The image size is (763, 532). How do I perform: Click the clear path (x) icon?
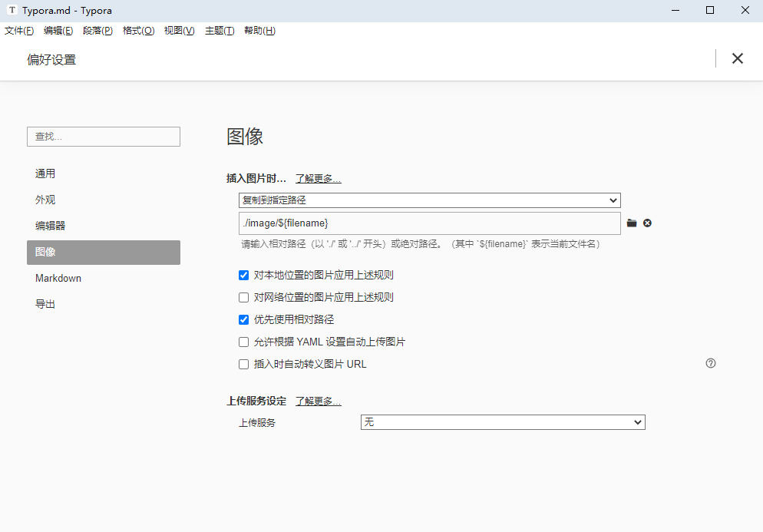[647, 223]
